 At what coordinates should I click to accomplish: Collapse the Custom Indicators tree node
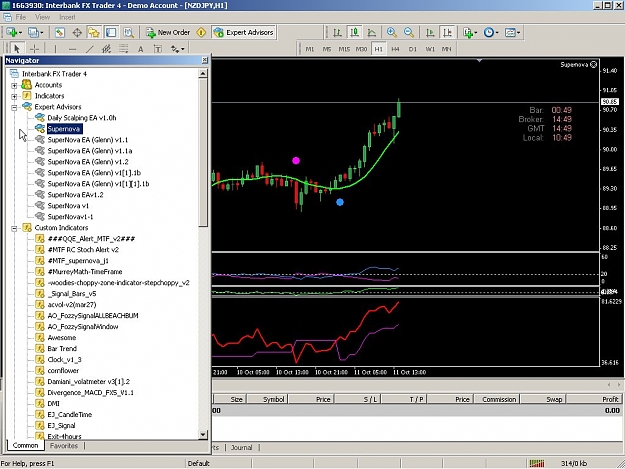pyautogui.click(x=14, y=228)
